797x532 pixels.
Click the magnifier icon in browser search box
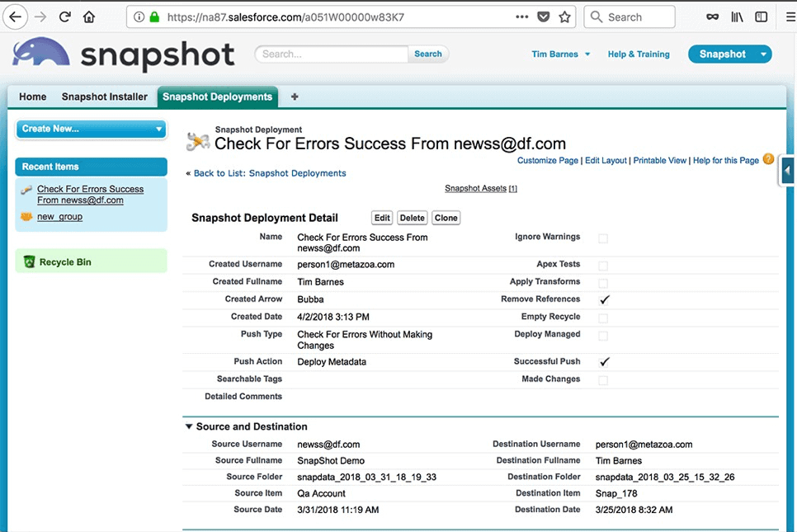click(597, 17)
